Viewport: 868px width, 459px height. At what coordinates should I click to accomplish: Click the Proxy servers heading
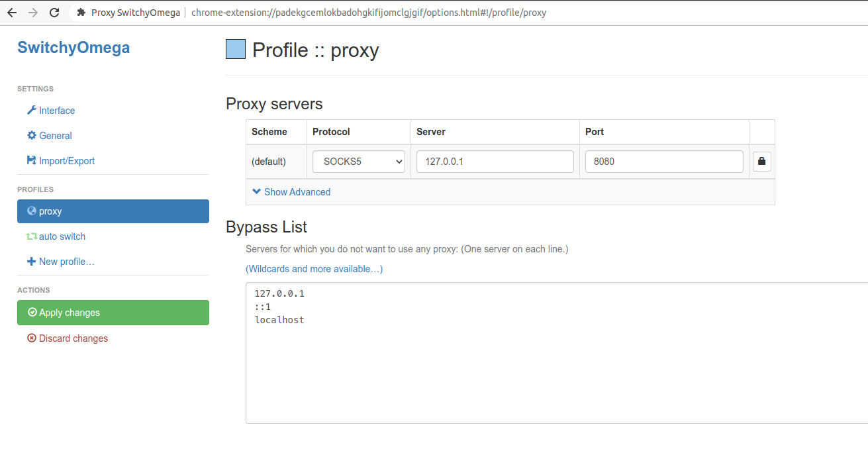274,104
